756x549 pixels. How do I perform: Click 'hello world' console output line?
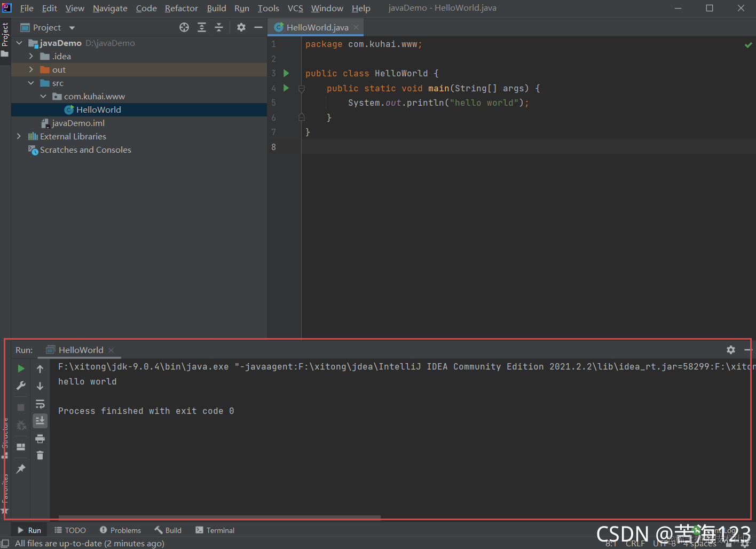[x=88, y=382]
